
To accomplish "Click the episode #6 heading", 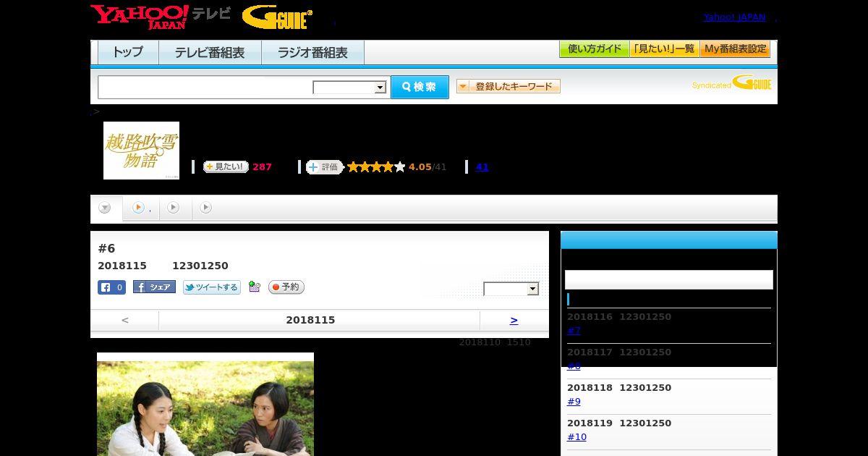I will 106,248.
